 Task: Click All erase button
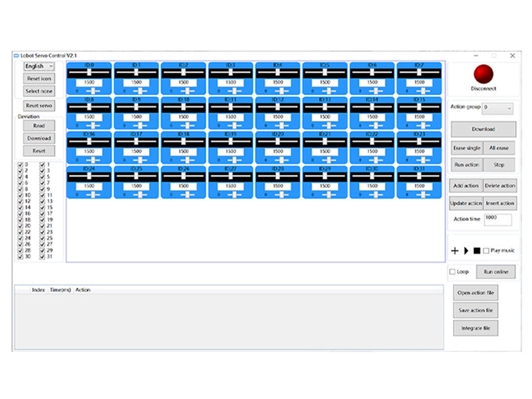(499, 148)
